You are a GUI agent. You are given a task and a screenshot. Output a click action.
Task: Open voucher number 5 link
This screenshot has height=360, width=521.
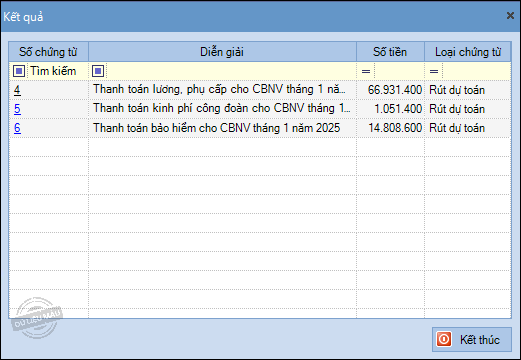click(x=17, y=109)
